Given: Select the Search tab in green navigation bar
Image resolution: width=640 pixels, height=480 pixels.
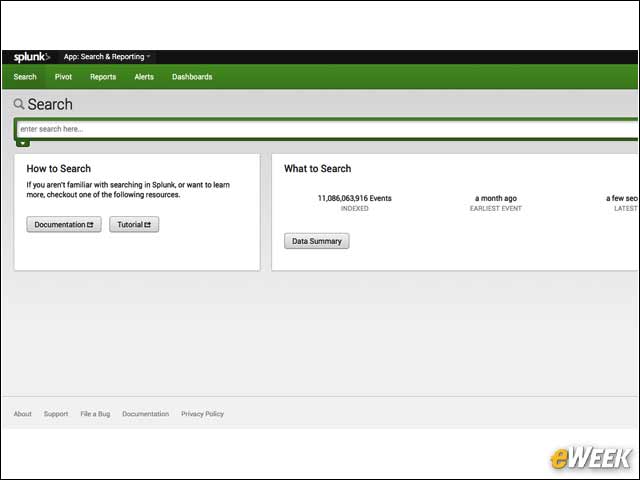Looking at the screenshot, I should click(25, 77).
